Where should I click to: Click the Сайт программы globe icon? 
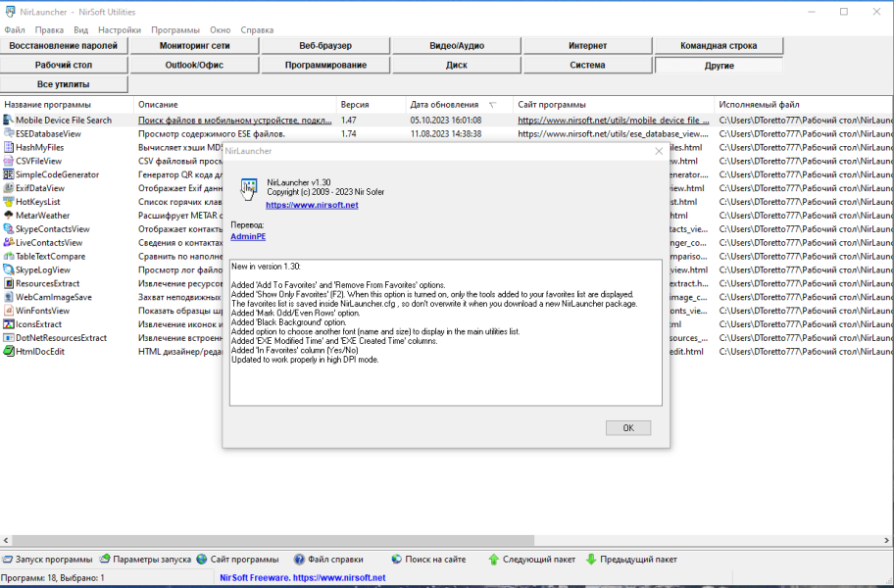pyautogui.click(x=202, y=560)
